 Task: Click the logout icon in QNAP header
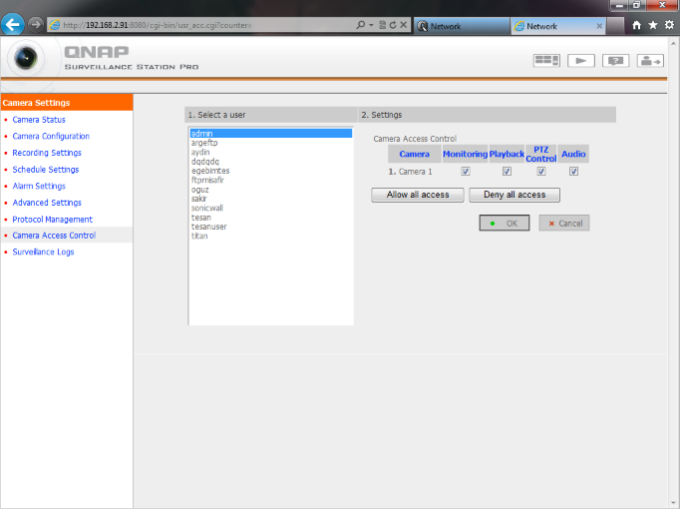point(651,60)
